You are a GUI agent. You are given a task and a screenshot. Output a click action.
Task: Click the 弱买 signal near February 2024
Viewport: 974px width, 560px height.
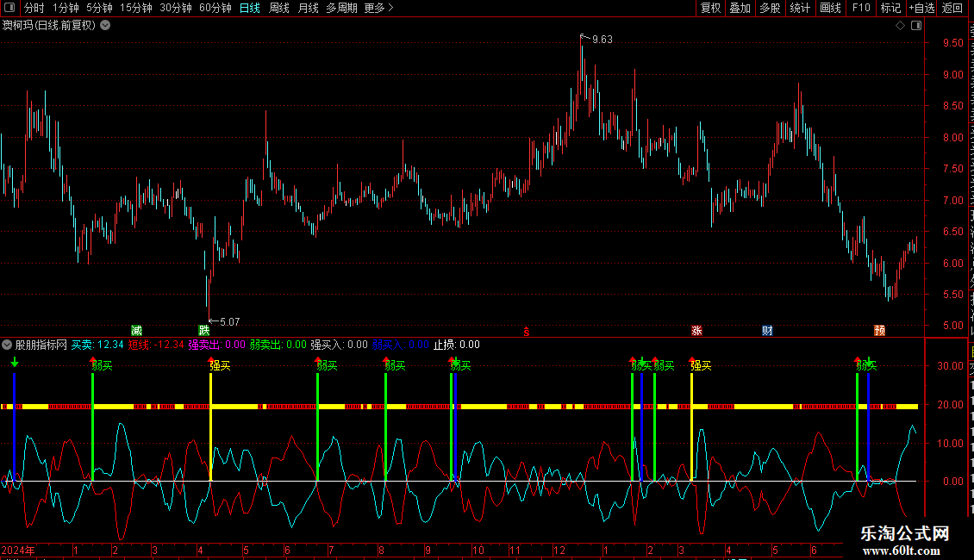(x=102, y=365)
